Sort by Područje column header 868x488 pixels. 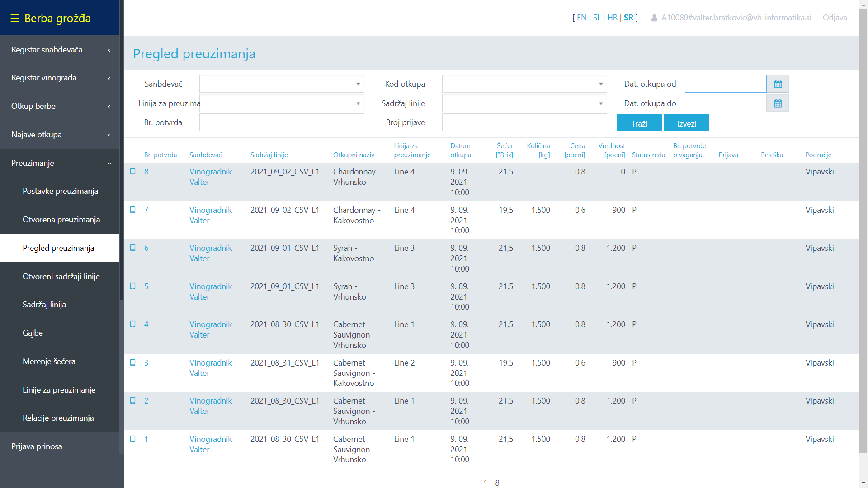[818, 155]
